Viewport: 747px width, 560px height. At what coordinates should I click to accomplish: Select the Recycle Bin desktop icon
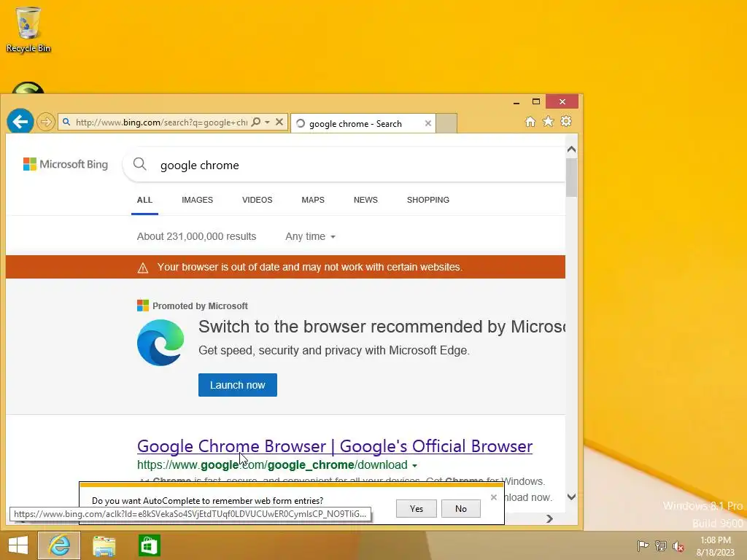(28, 29)
